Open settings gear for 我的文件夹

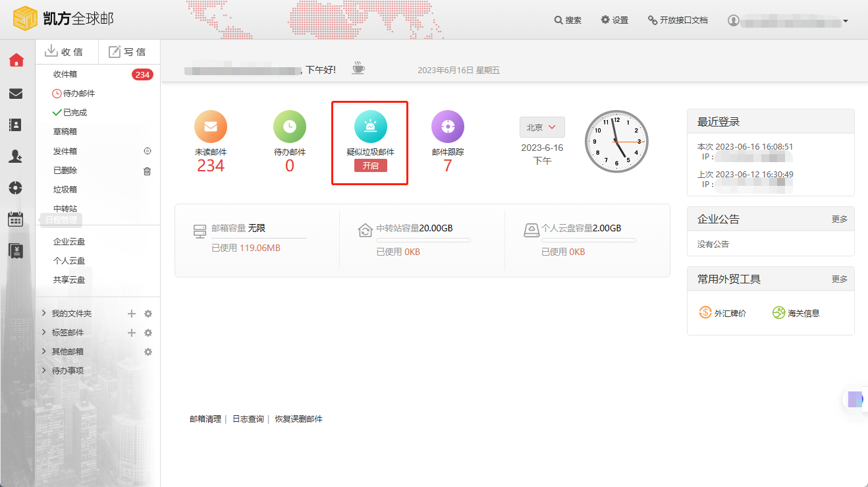coord(148,314)
